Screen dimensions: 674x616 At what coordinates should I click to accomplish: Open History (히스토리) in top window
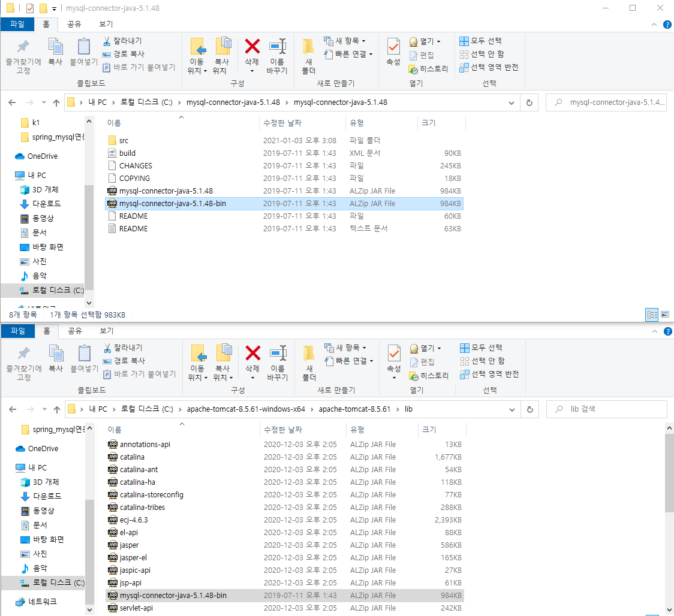(428, 69)
